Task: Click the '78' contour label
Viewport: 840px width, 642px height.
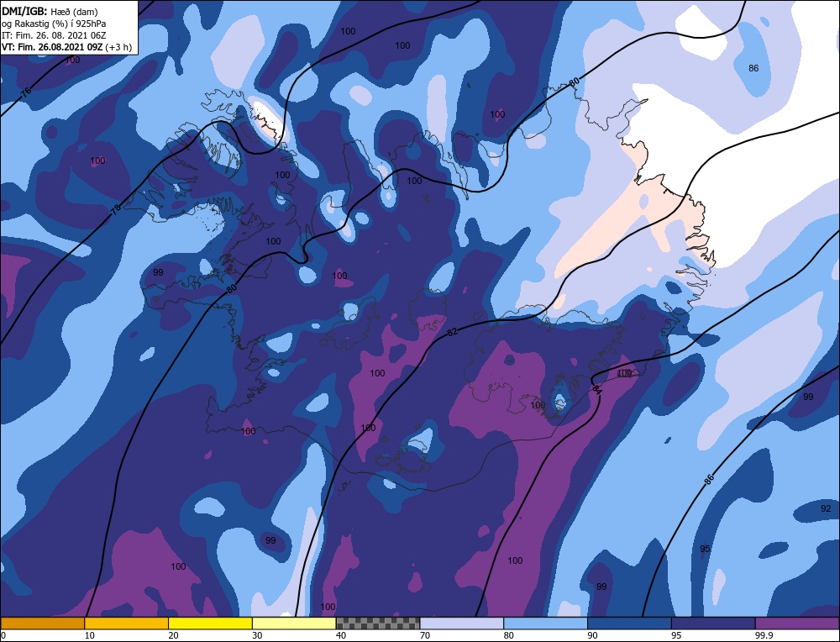Action: [116, 209]
